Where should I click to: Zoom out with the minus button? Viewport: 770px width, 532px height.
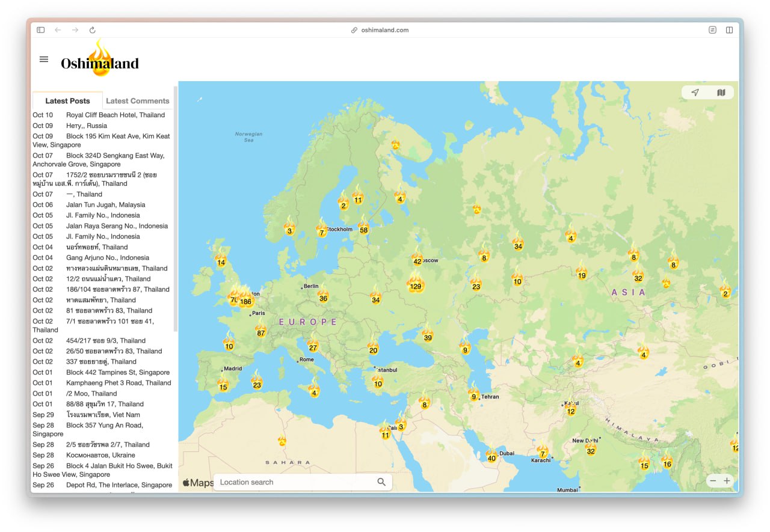713,481
